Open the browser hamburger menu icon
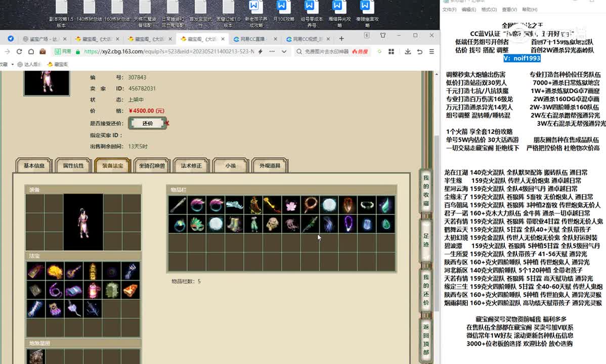606x364 pixels. (431, 51)
